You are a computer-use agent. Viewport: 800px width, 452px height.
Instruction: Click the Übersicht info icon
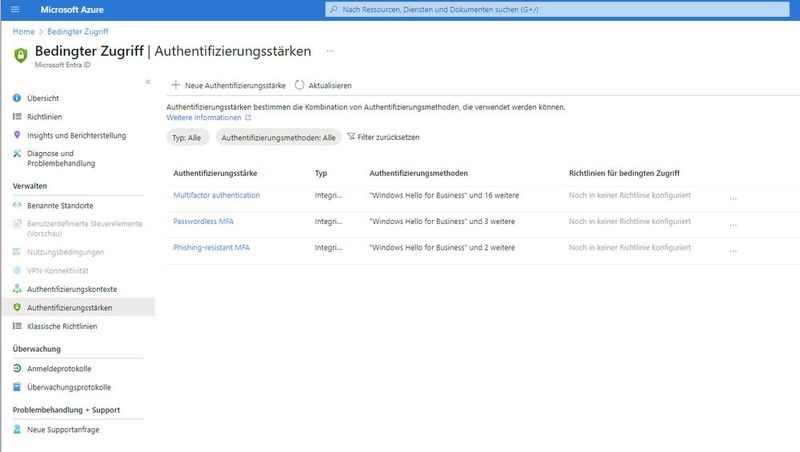click(x=17, y=98)
